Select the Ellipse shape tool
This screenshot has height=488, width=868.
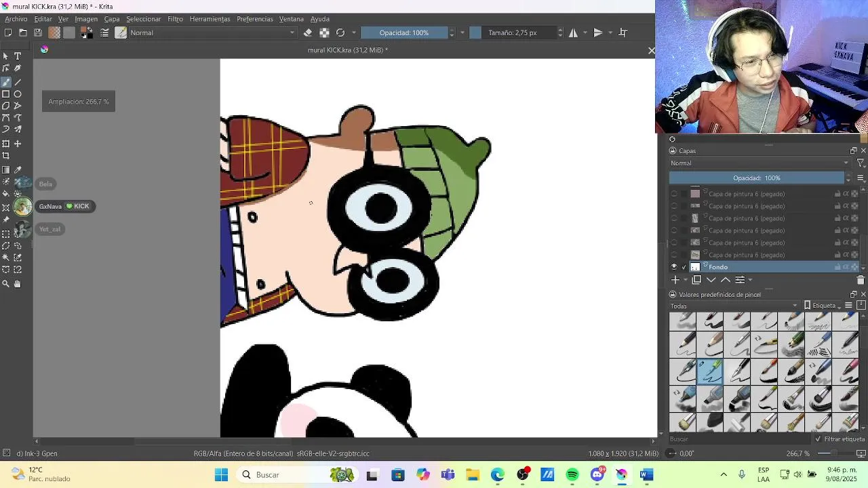pos(18,94)
